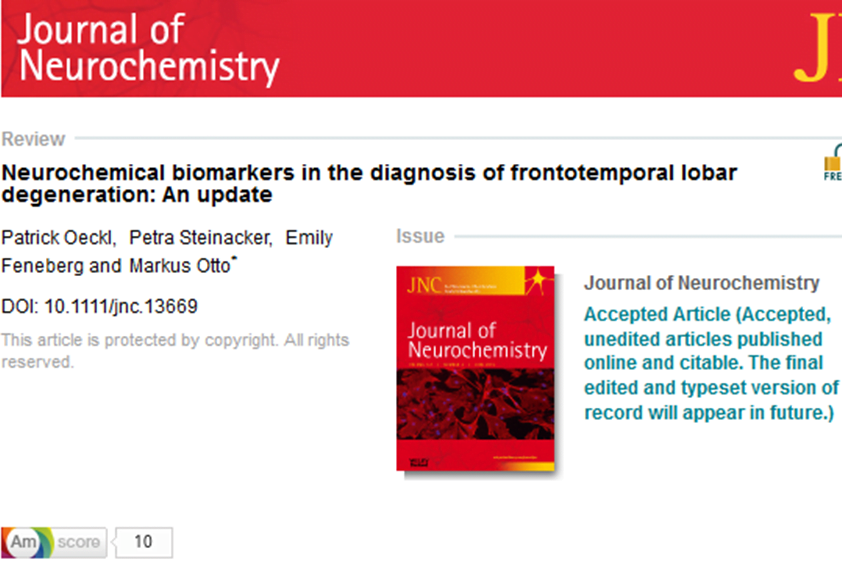The width and height of the screenshot is (842, 572).
Task: Click the Altmetric 'Am' donut badge
Action: 24,542
